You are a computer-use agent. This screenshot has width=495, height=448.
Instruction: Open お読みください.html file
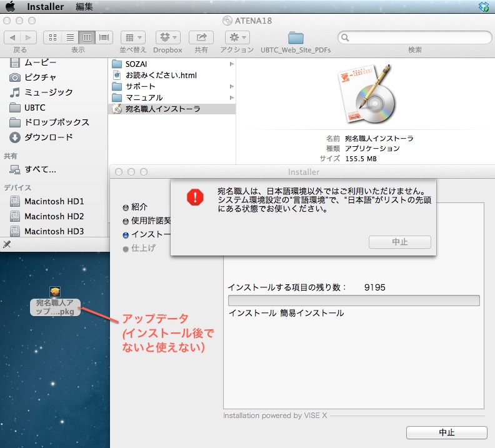click(161, 75)
